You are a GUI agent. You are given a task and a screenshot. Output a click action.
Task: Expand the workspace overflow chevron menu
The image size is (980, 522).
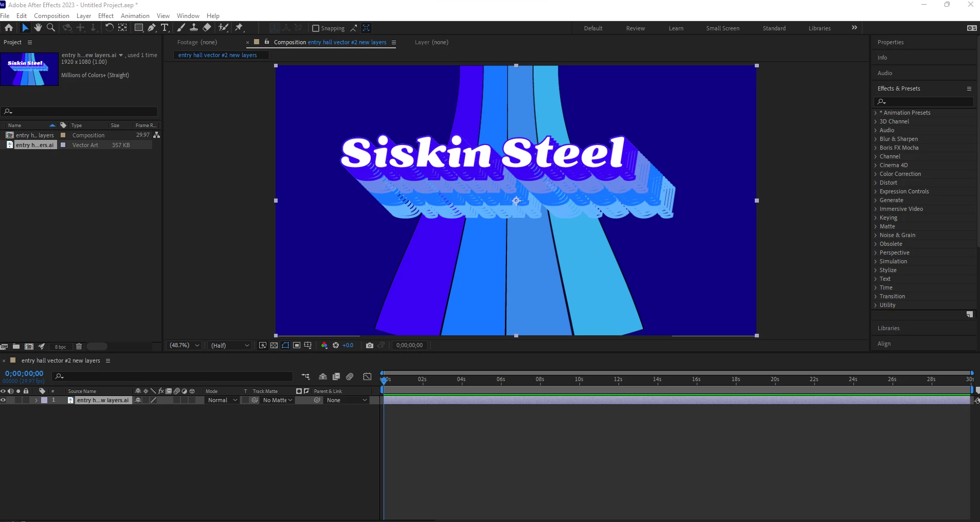coord(855,28)
